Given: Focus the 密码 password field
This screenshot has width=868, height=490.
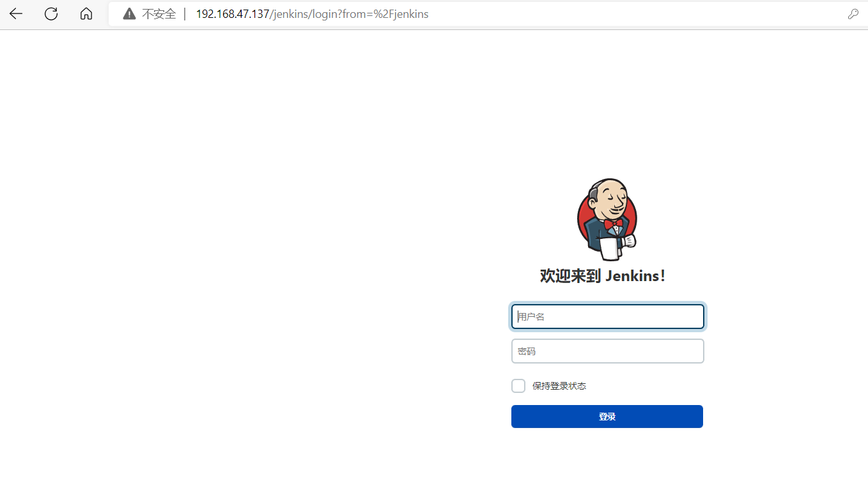Looking at the screenshot, I should pyautogui.click(x=608, y=351).
